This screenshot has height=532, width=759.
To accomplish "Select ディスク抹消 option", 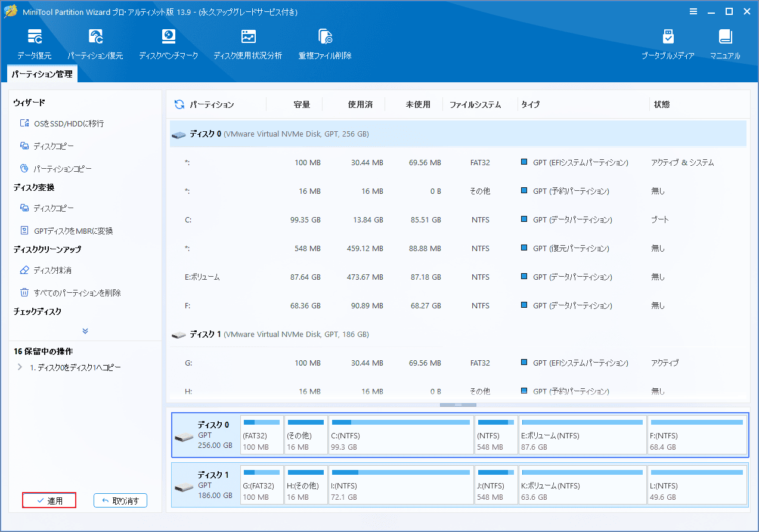I will (46, 270).
